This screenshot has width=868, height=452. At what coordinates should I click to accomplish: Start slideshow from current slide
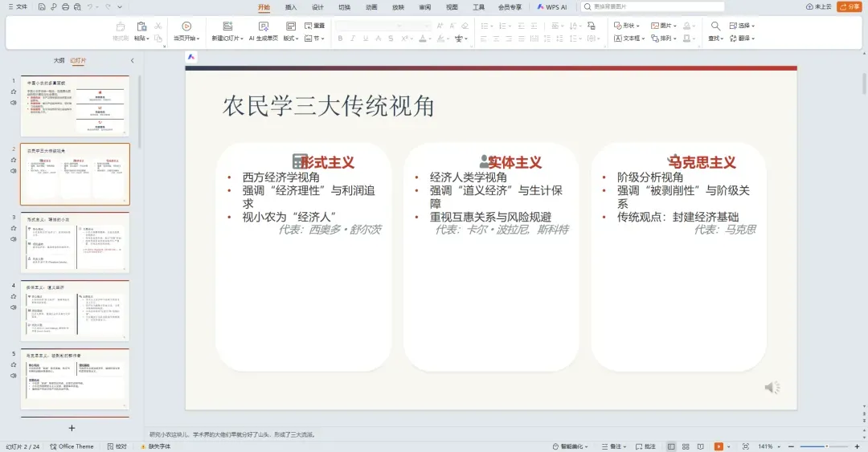(186, 31)
